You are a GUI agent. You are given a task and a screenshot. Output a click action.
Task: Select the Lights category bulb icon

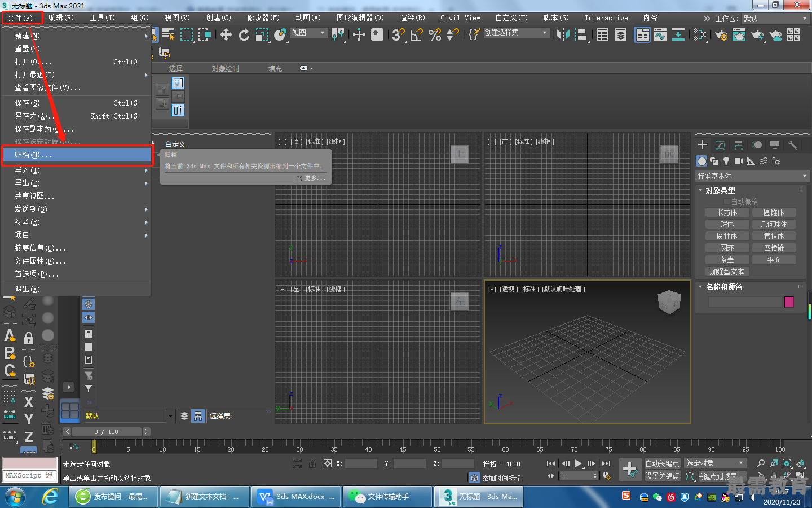[x=726, y=161]
